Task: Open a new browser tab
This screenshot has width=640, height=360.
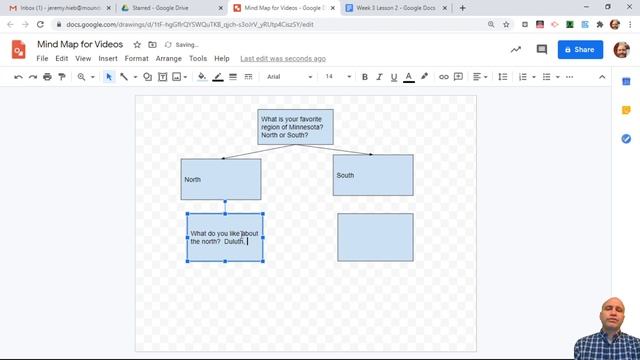Action: pyautogui.click(x=462, y=8)
